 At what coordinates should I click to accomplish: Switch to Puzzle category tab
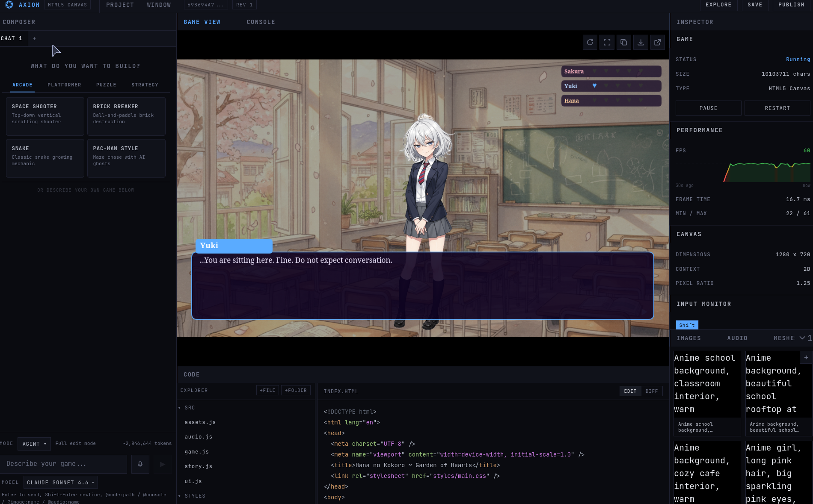pos(106,85)
